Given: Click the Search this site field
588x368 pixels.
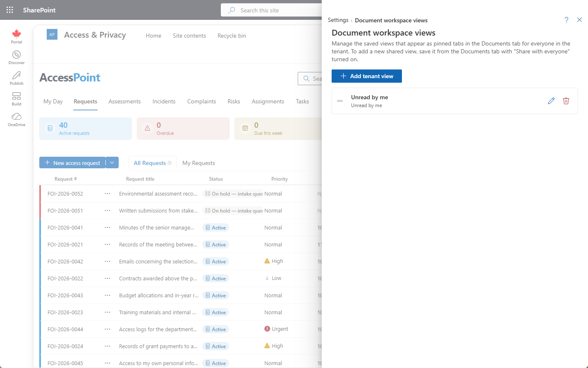Looking at the screenshot, I should click(x=271, y=10).
